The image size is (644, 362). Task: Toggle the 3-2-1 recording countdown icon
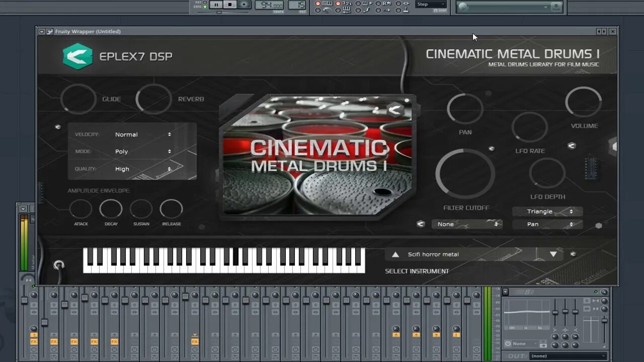point(347,3)
